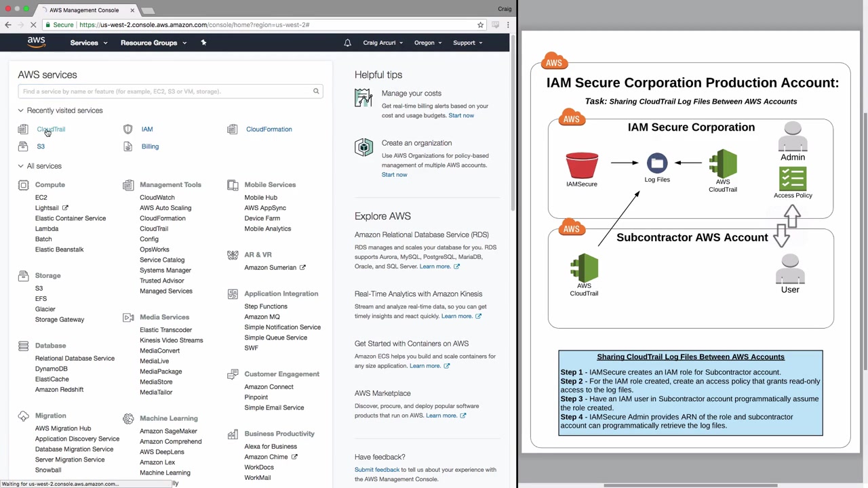Open Pinpoint under Customer Engagement
The height and width of the screenshot is (488, 868).
pos(256,397)
